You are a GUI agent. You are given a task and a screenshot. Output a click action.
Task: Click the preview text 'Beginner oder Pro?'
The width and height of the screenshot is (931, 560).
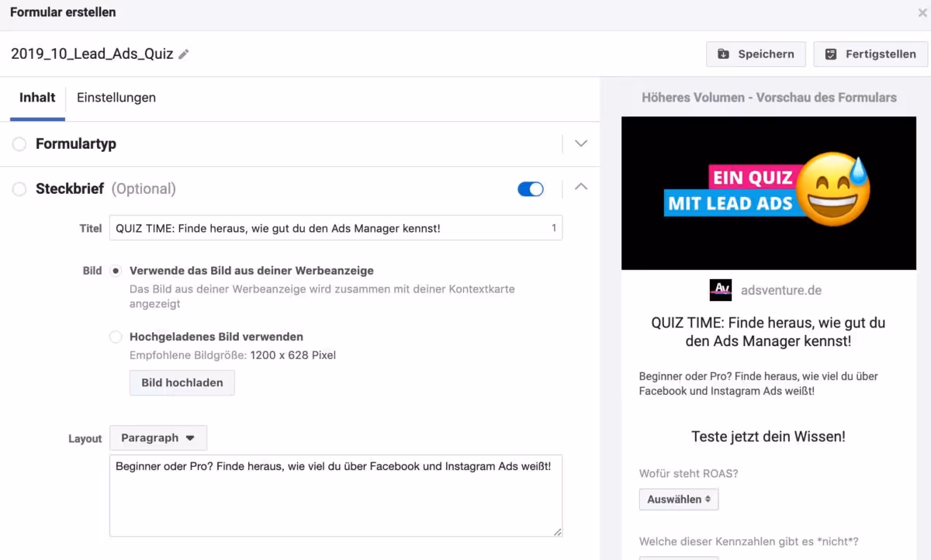(758, 383)
